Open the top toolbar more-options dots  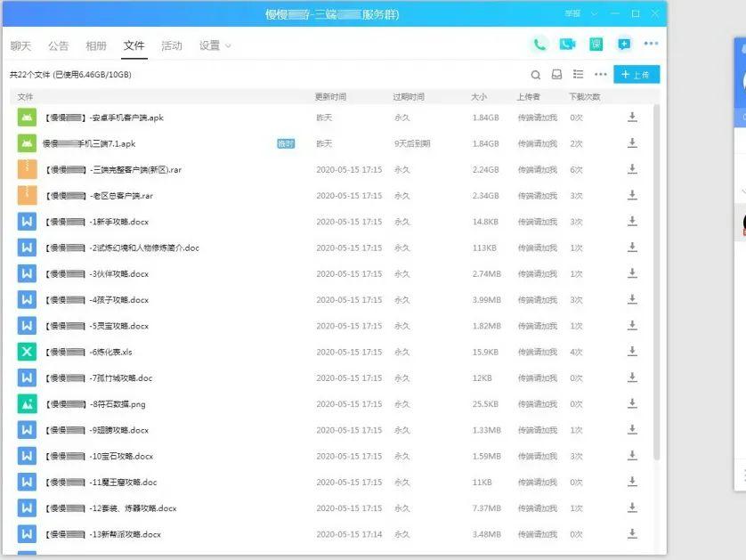point(652,45)
